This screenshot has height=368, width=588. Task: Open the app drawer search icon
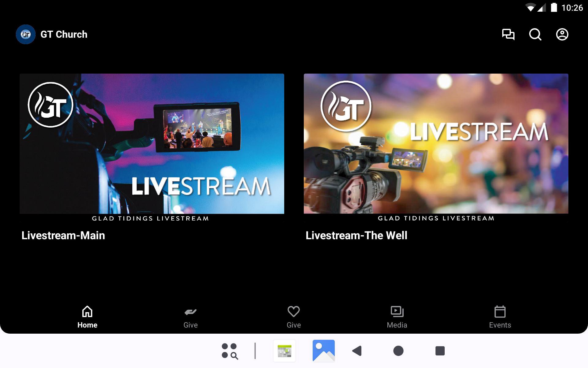tap(230, 351)
